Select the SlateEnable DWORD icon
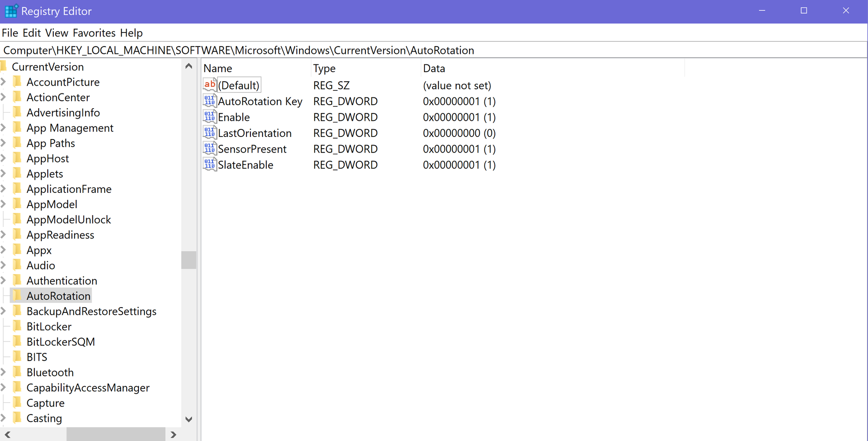This screenshot has height=441, width=868. [210, 165]
